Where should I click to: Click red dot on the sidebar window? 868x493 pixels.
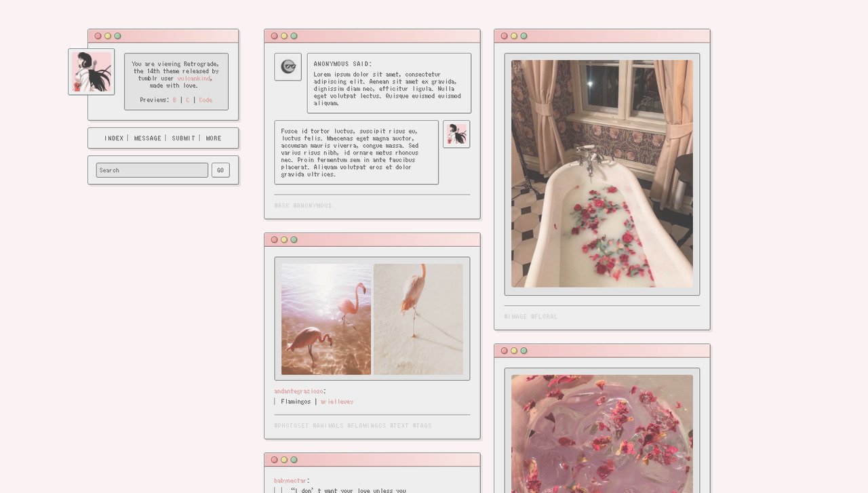[98, 36]
